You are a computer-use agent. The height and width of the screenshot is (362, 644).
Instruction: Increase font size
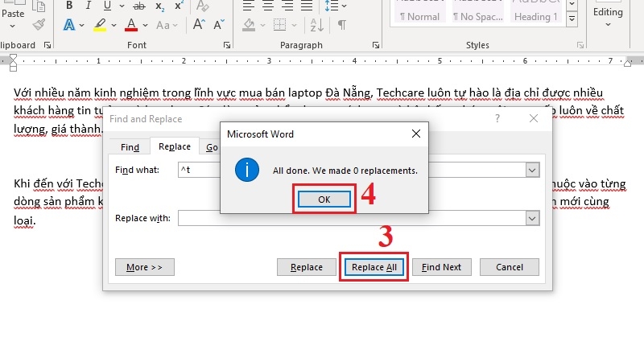coord(199,25)
